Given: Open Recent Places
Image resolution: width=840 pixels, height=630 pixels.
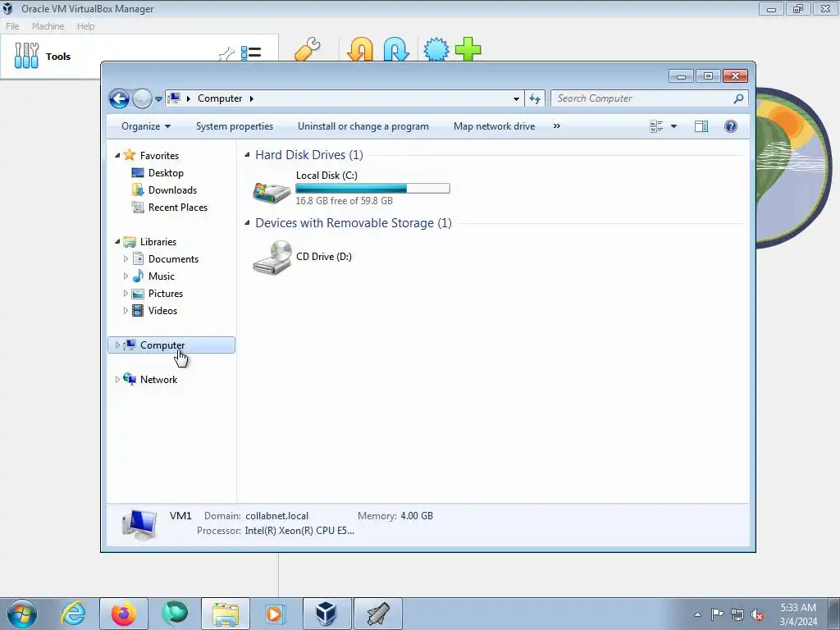Looking at the screenshot, I should (x=178, y=208).
